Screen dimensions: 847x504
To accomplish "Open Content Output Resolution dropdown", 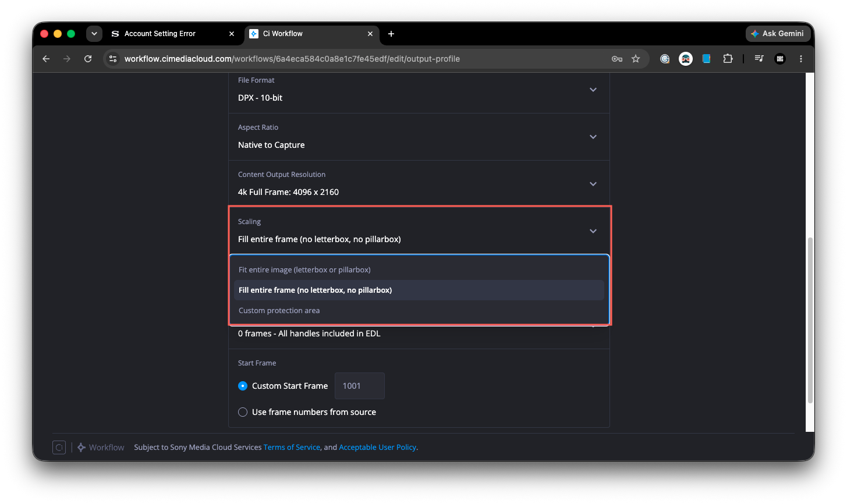I will [x=419, y=184].
